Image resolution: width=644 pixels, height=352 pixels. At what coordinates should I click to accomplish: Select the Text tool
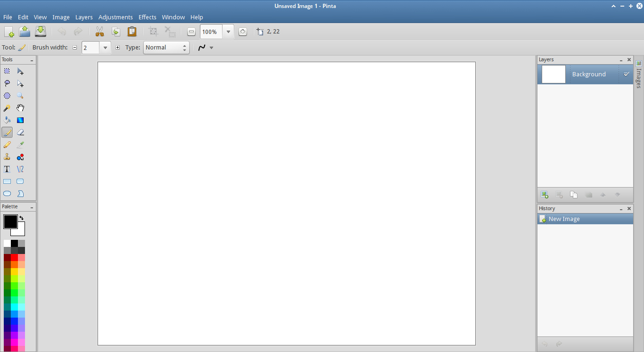[x=7, y=169]
